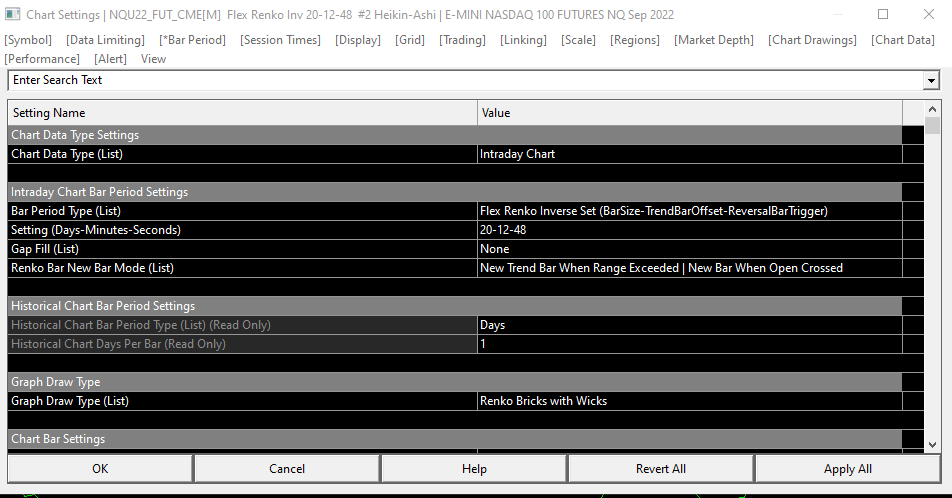Select the [*Bar Period] tab
This screenshot has height=498, width=952.
click(x=192, y=40)
